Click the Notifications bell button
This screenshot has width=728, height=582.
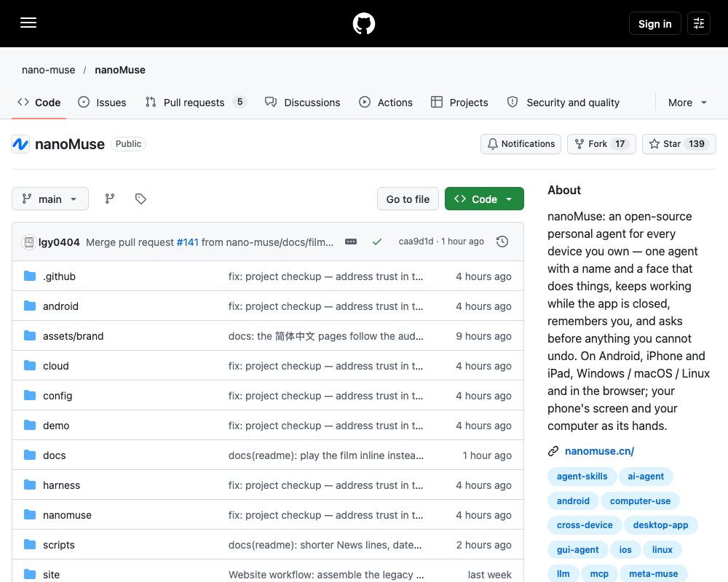coord(521,144)
